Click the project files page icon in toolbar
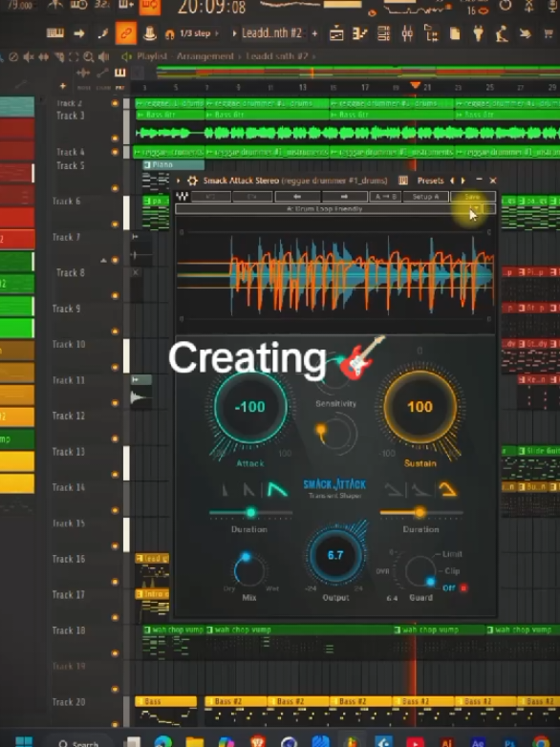Viewport: 560px width, 747px height. point(455,33)
